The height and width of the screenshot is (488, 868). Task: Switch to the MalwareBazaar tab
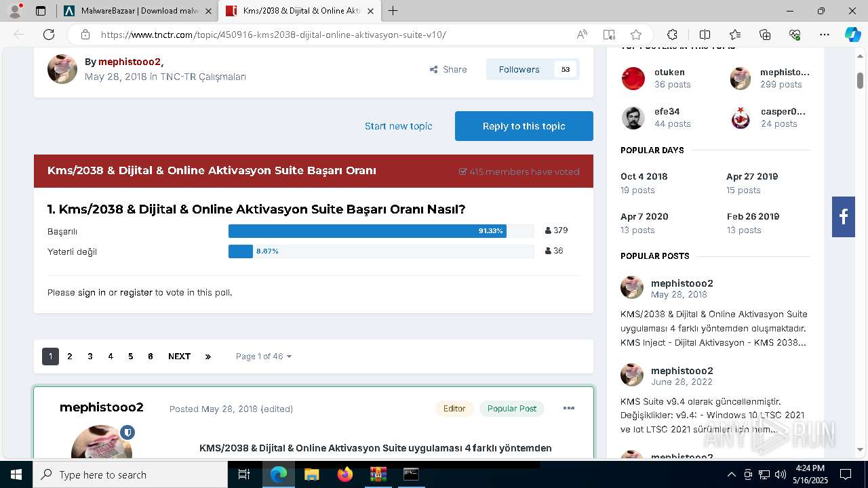click(x=138, y=11)
